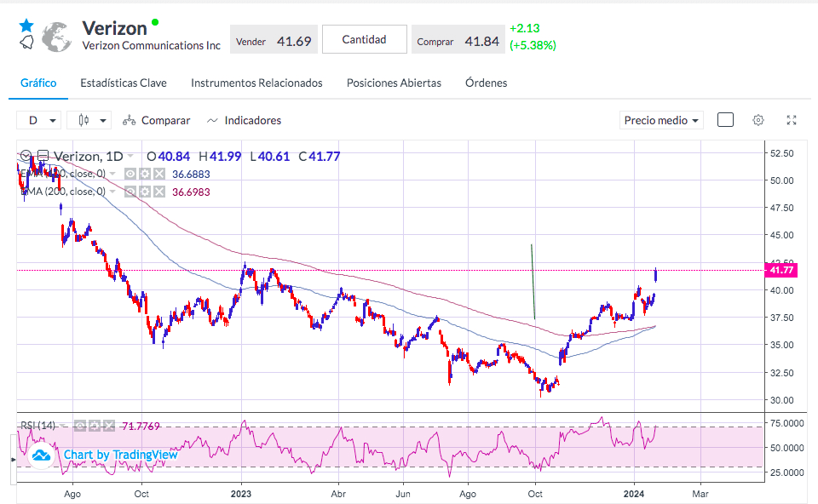Click the TradingView cloud logo
This screenshot has width=818, height=504.
pyautogui.click(x=41, y=455)
